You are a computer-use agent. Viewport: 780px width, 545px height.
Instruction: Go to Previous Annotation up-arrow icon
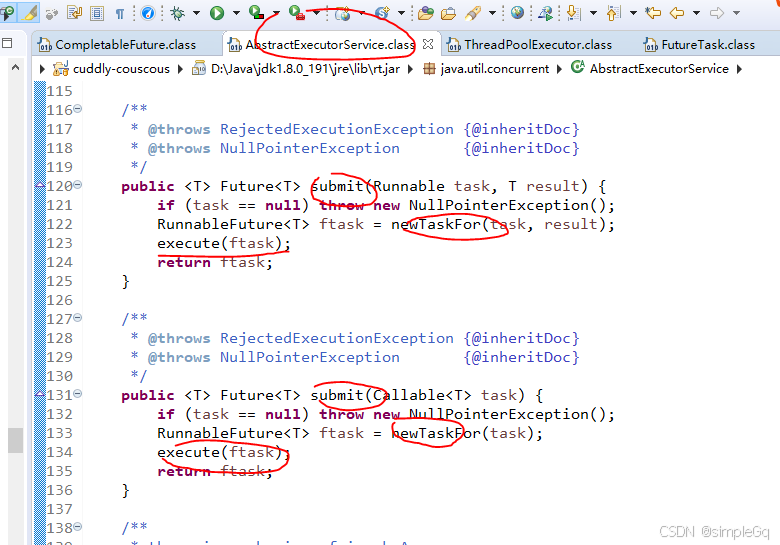613,13
